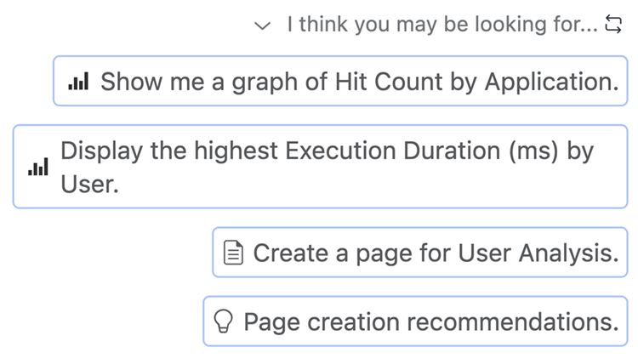Tap the page glyph in the User Analysis chip
Viewport: 638px width, 364px height.
coord(234,253)
